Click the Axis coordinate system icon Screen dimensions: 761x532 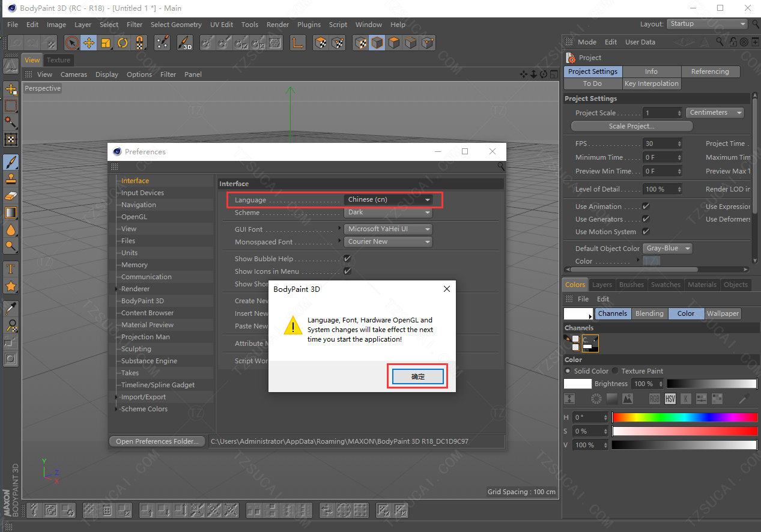[297, 43]
